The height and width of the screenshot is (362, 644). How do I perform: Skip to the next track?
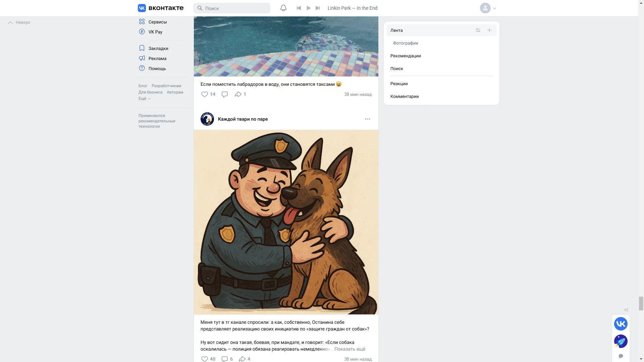(x=318, y=8)
